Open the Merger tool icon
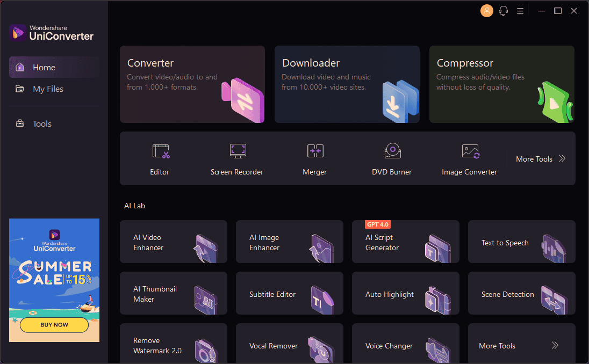Image resolution: width=589 pixels, height=364 pixels. point(315,151)
